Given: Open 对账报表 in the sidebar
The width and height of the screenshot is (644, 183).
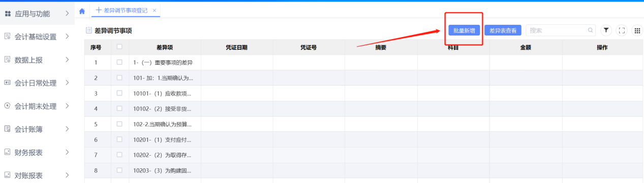Looking at the screenshot, I should point(28,175).
